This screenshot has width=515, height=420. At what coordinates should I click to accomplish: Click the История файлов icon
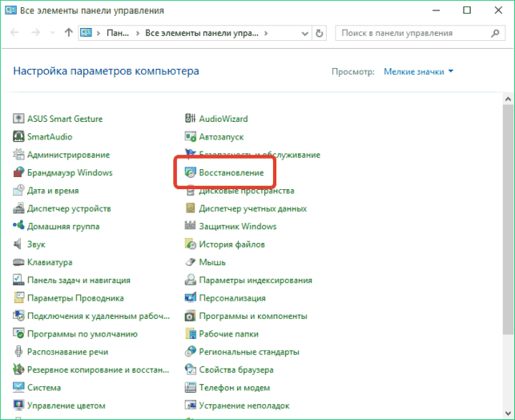pyautogui.click(x=190, y=244)
